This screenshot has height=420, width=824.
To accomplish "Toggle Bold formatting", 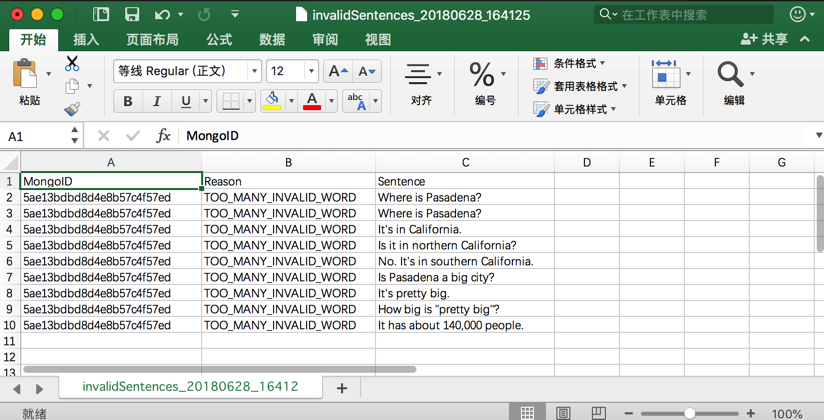I will [128, 101].
